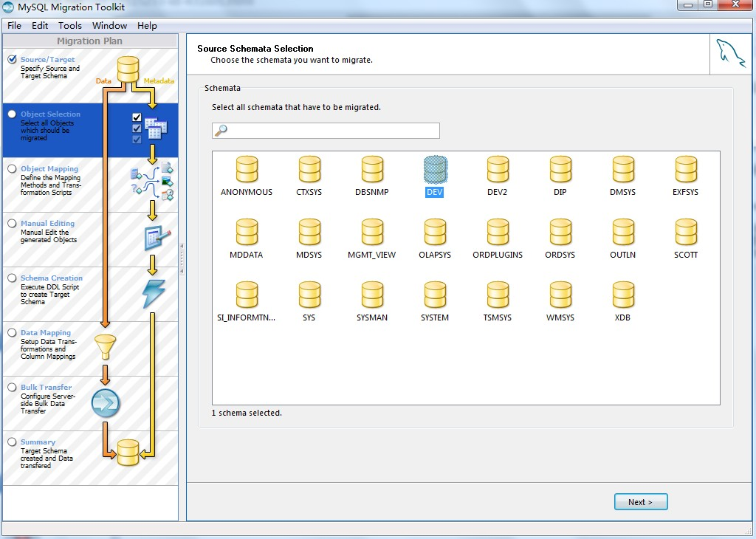Image resolution: width=756 pixels, height=539 pixels.
Task: Click the Source/Target step radio button
Action: pyautogui.click(x=12, y=59)
